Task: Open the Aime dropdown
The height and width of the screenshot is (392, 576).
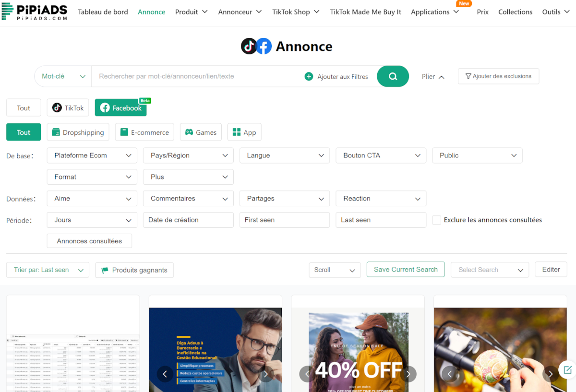Action: [x=92, y=199]
